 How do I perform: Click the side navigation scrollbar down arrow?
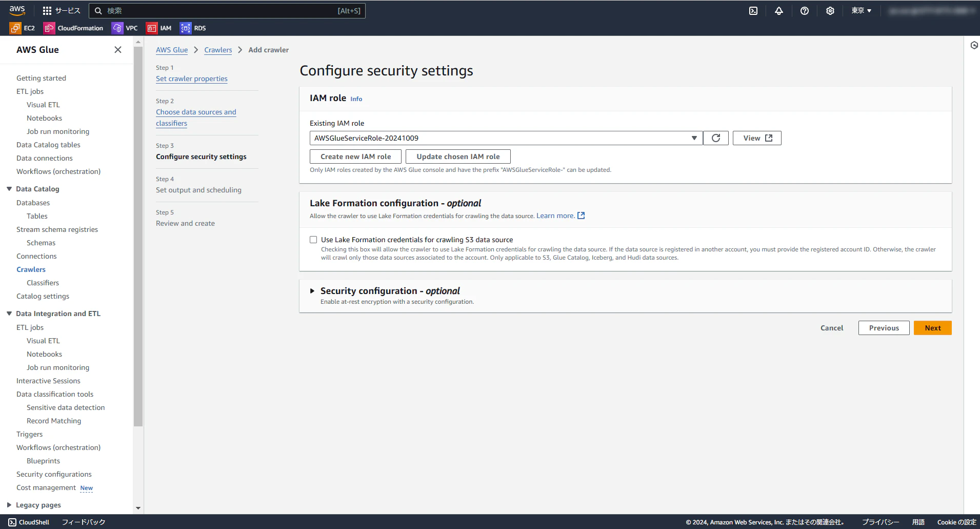(x=138, y=508)
